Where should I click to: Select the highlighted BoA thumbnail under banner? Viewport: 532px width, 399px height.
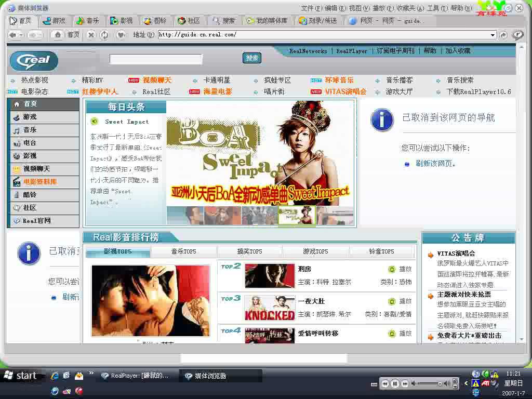(297, 215)
